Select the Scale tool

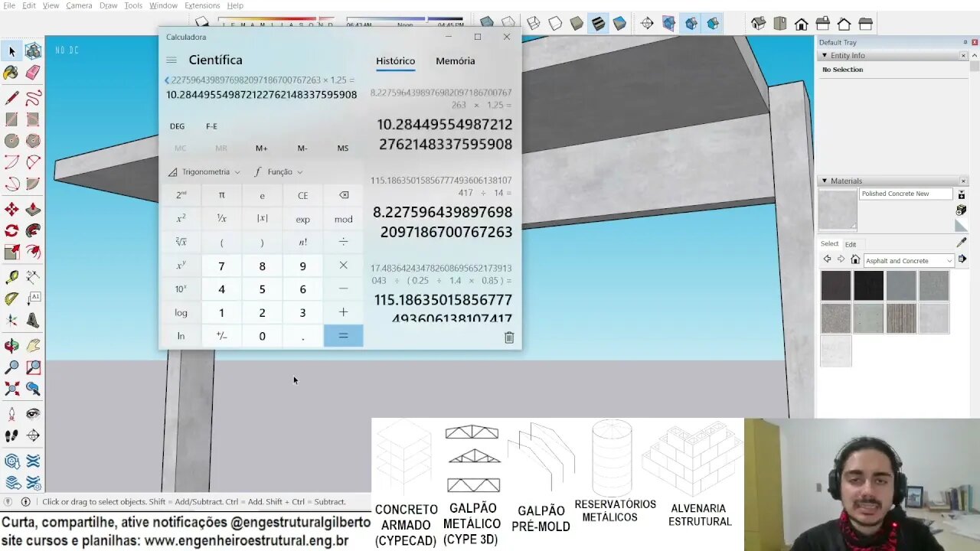(11, 252)
